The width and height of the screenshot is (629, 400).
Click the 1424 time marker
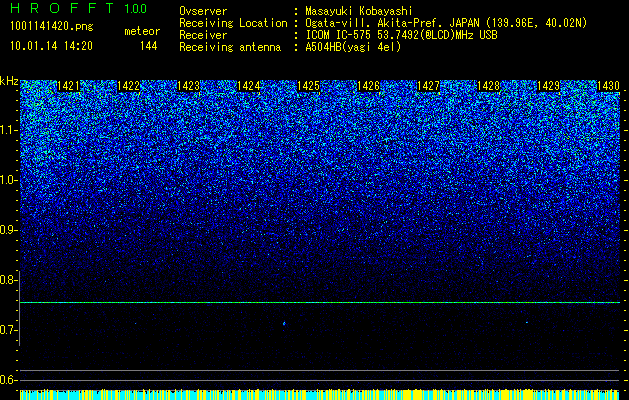coord(248,86)
